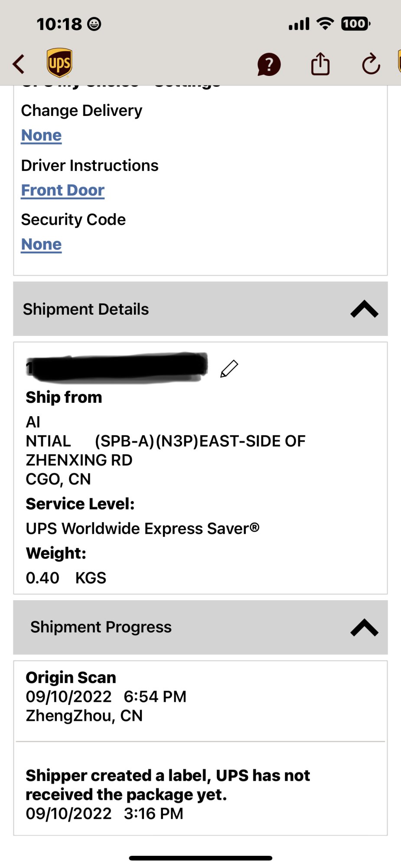Screen dimensions: 401x868
Task: Refresh the page with reload icon
Action: click(x=371, y=65)
